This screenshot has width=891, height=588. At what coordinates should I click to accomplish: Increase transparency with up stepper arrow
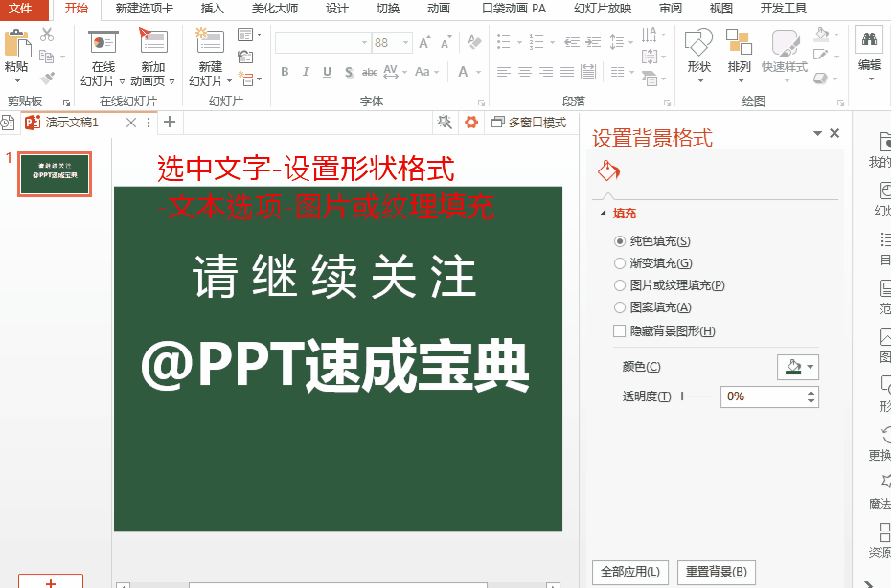point(811,392)
